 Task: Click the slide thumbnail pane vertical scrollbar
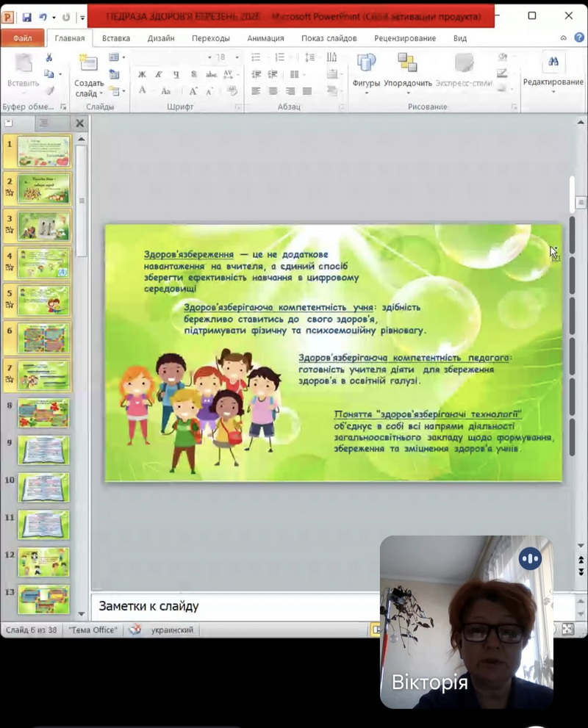pyautogui.click(x=81, y=367)
